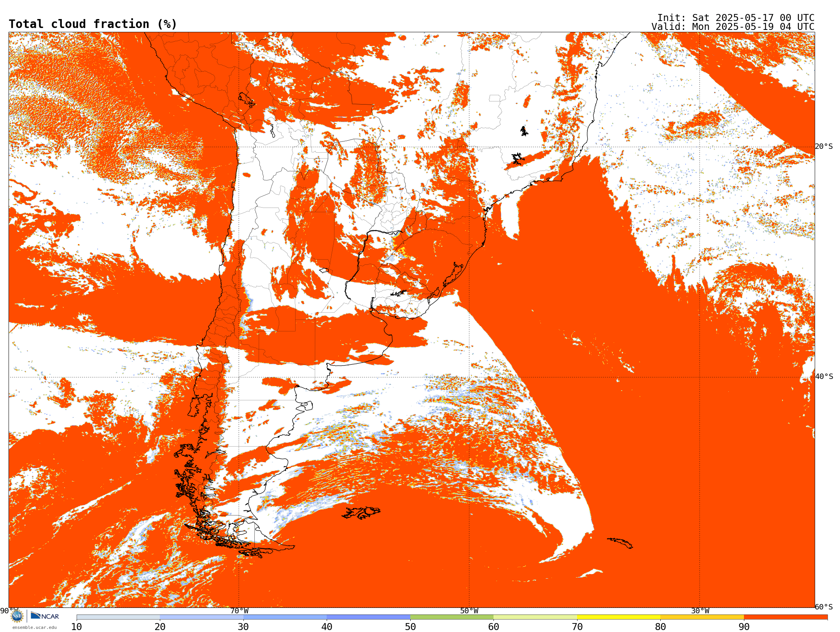This screenshot has width=840, height=632.
Task: Click the colorbar label '90'
Action: 744,627
